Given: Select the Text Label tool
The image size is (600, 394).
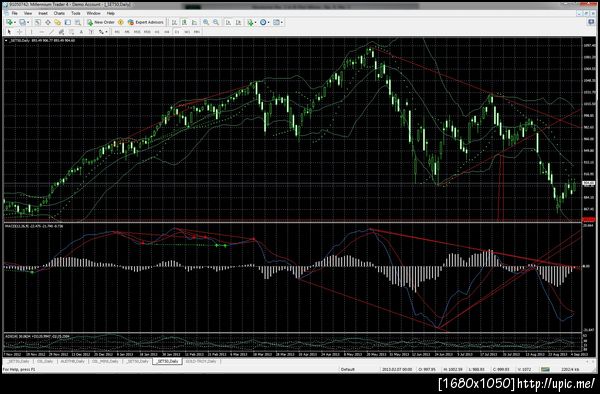Looking at the screenshot, I should 91,32.
